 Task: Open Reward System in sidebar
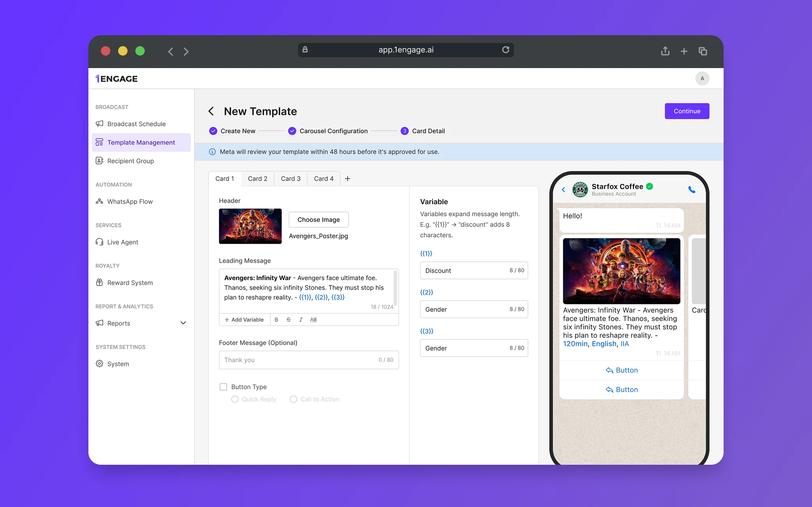[141, 283]
